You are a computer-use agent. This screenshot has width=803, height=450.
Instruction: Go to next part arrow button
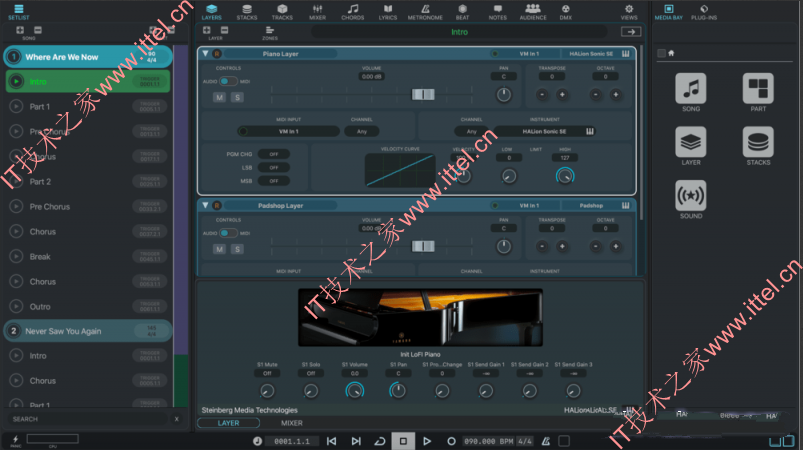631,32
